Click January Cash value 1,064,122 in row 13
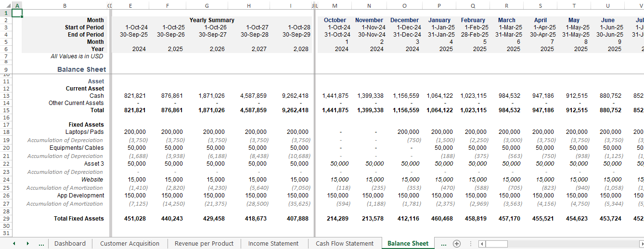The image size is (644, 249). pos(439,96)
